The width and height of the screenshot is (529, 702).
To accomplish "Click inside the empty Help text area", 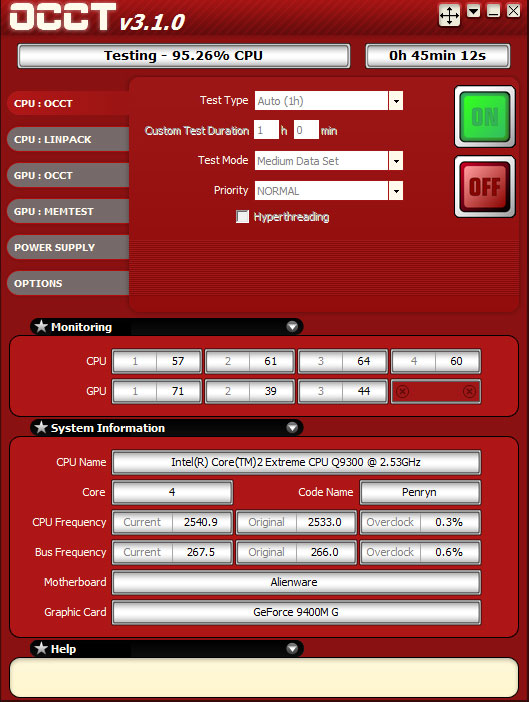I will point(264,677).
